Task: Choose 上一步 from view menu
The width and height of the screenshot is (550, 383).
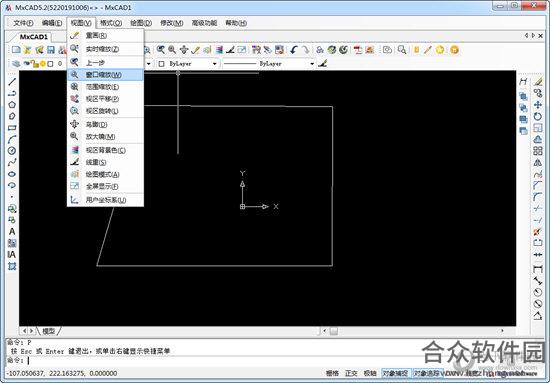Action: click(105, 63)
